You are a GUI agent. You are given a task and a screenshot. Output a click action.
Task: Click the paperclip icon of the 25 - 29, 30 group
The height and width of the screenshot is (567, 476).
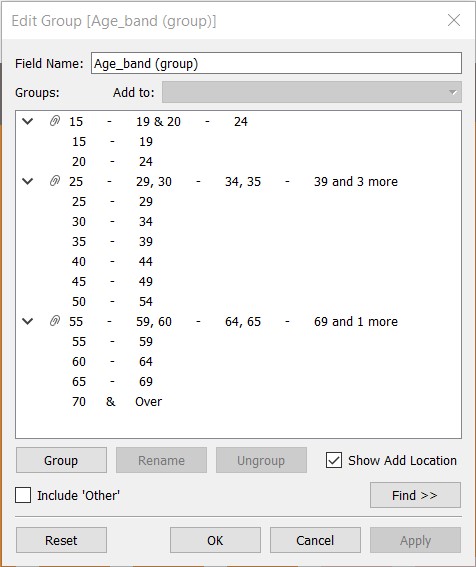coord(55,181)
